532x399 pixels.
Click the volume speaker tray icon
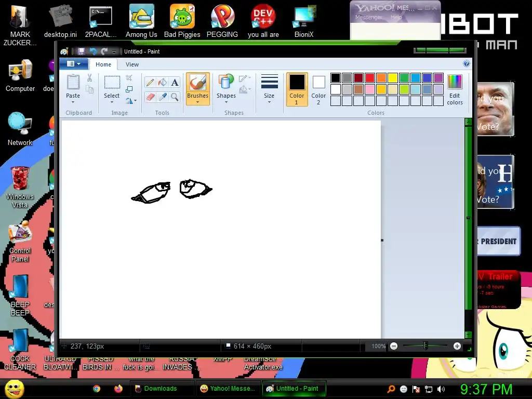click(x=441, y=389)
